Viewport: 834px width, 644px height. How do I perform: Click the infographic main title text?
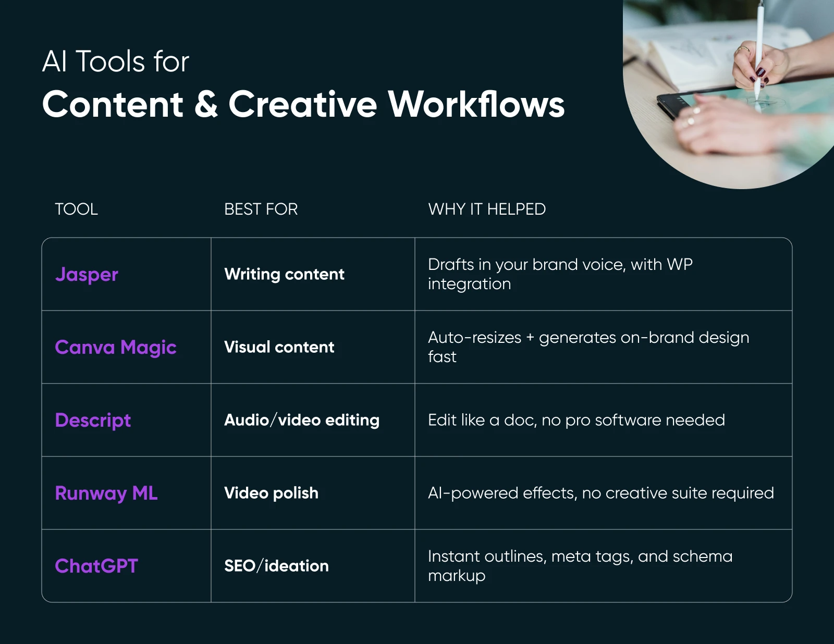coord(304,105)
